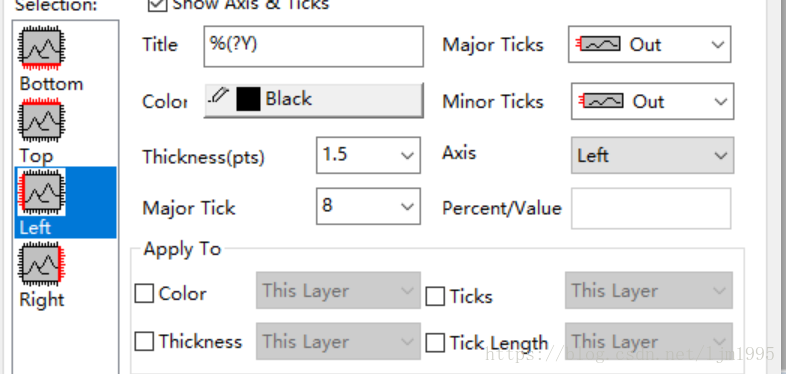
Task: Check the Apply To Thickness checkbox
Action: (x=144, y=342)
